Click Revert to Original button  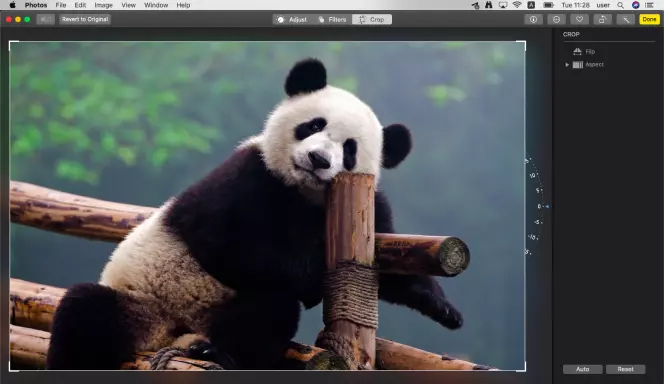(x=85, y=19)
